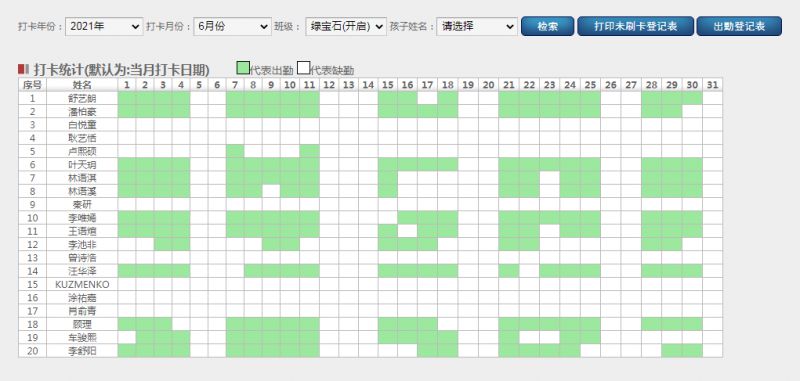Select the name 秦研 in row 9
This screenshot has width=800, height=381.
click(x=82, y=205)
